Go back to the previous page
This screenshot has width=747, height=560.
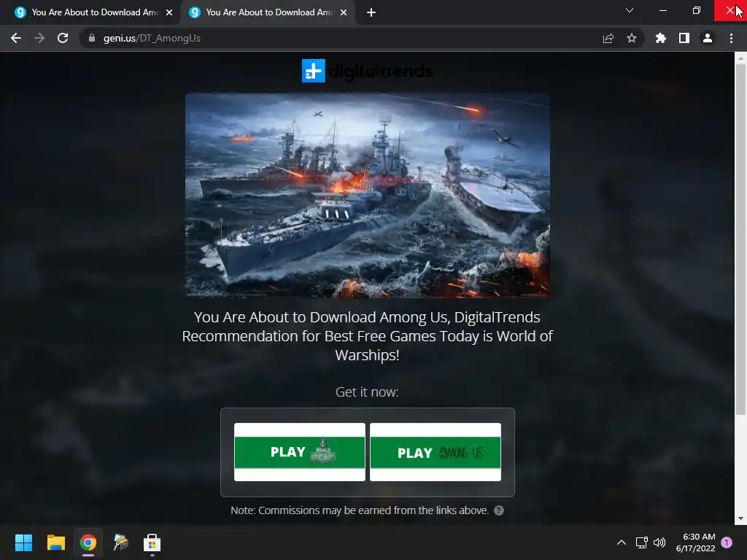(x=16, y=38)
